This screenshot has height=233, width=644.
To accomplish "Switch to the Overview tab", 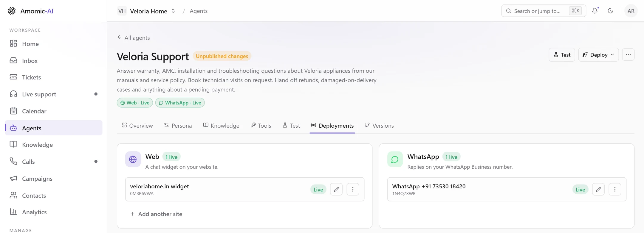I will [137, 126].
